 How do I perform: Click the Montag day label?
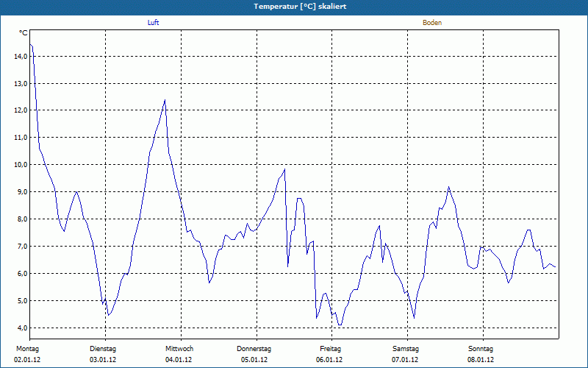click(27, 349)
